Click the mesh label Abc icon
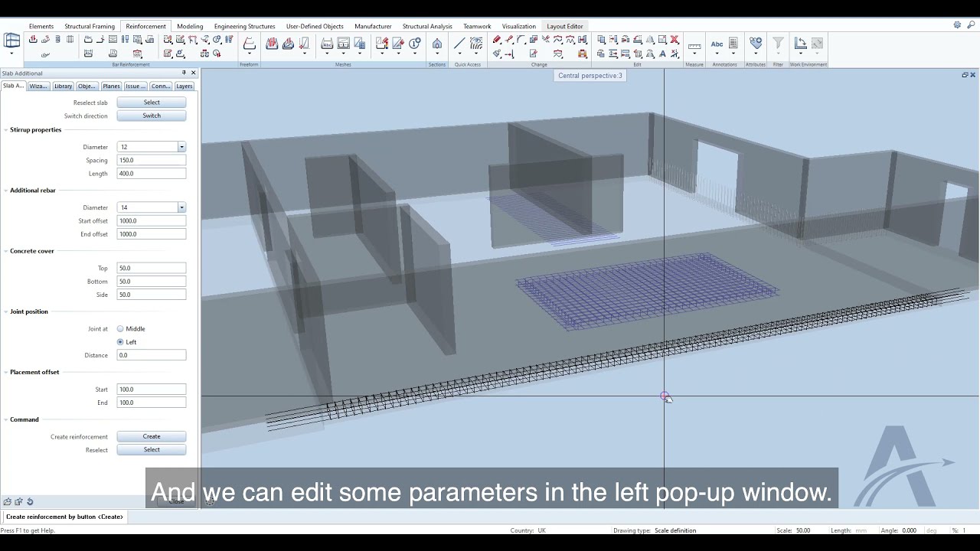Screen dimensions: 980x551 (327, 44)
